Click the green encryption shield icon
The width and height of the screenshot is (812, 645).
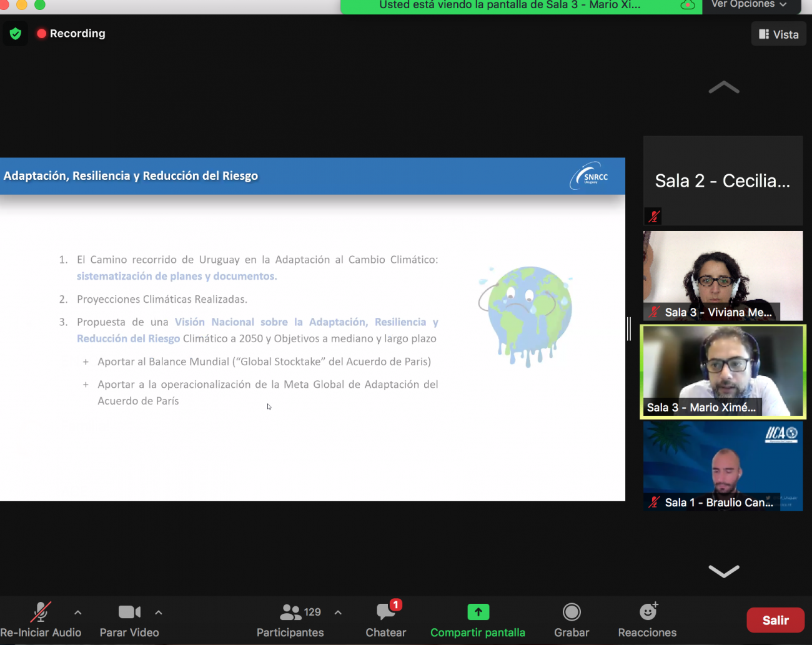coord(16,34)
